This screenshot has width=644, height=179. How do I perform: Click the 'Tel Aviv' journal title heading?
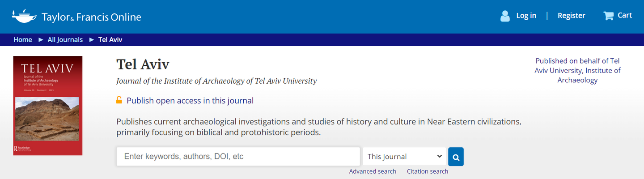pos(143,64)
